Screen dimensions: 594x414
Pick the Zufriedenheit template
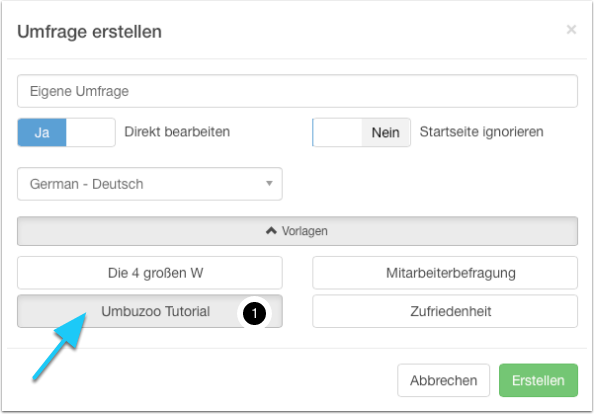click(445, 311)
